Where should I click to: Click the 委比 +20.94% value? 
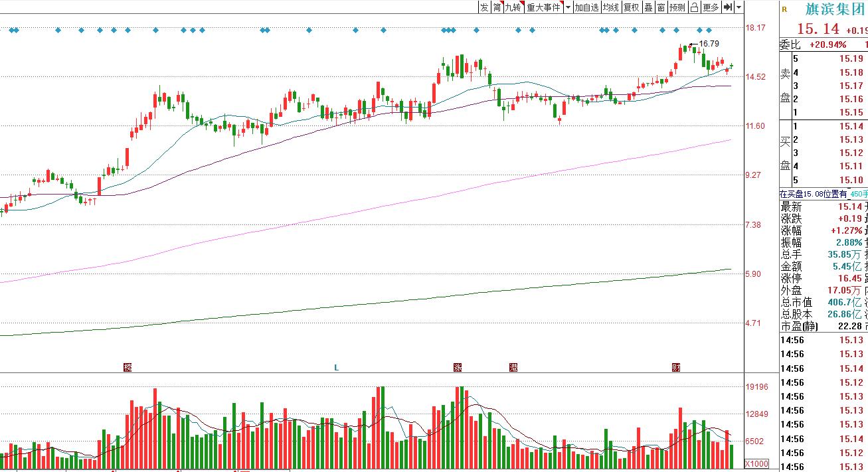(827, 45)
